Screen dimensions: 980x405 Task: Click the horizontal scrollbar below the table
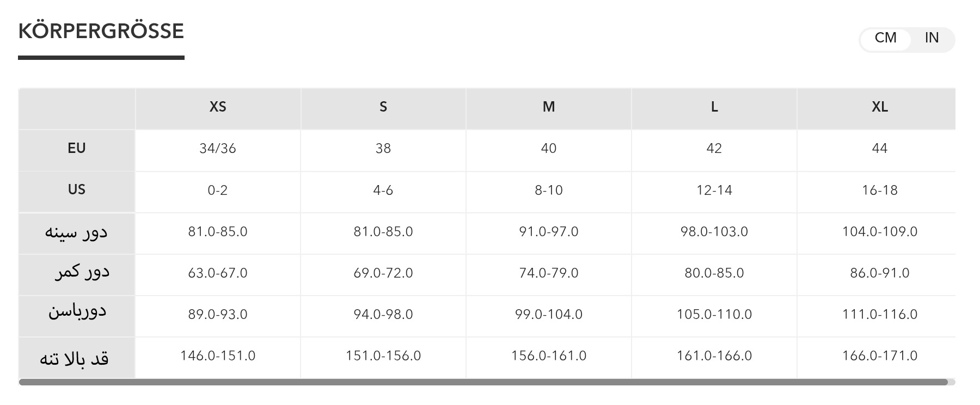[x=483, y=382]
